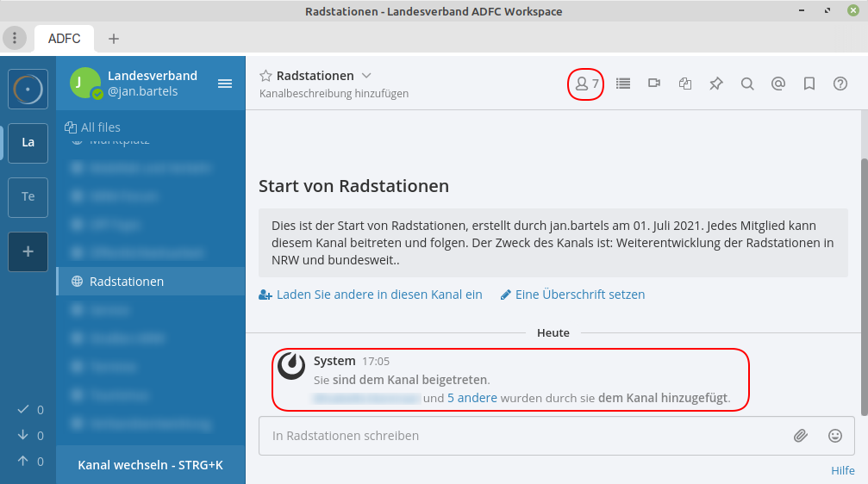Click 'Eine Überschrift setzen' link
868x484 pixels.
coord(579,295)
